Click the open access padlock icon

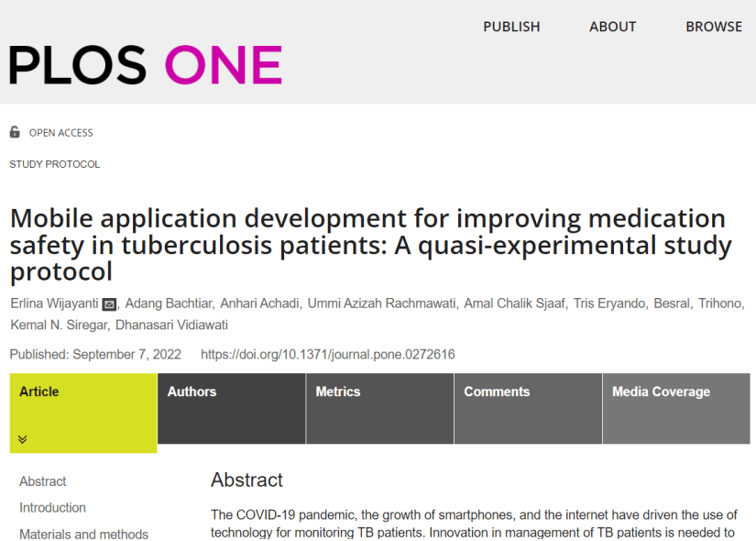click(15, 132)
